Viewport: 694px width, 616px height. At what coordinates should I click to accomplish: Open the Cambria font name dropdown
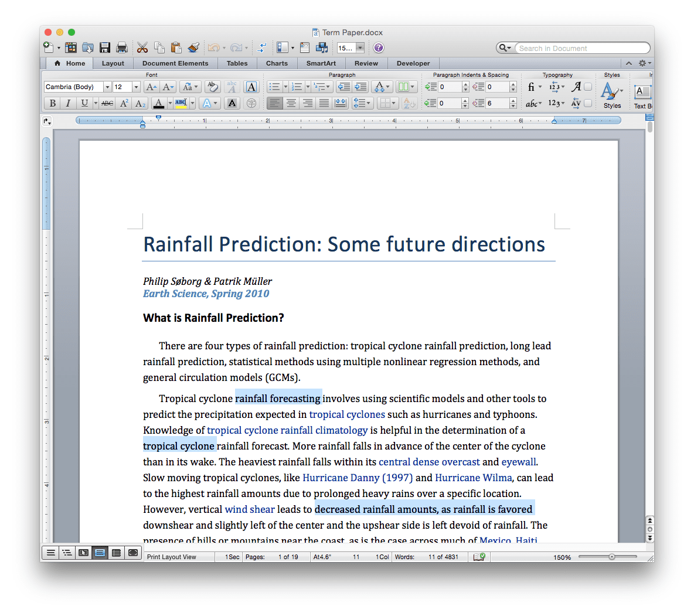pyautogui.click(x=107, y=87)
